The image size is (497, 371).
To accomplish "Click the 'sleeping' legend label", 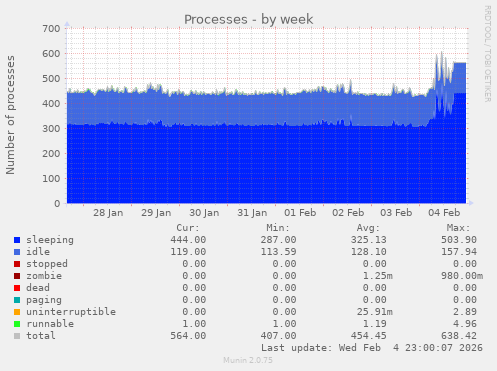I will (50, 240).
